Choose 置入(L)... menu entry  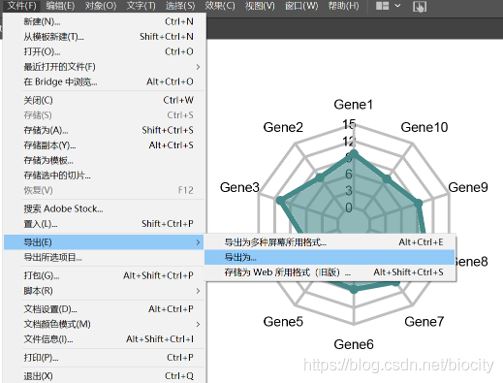tap(105, 224)
